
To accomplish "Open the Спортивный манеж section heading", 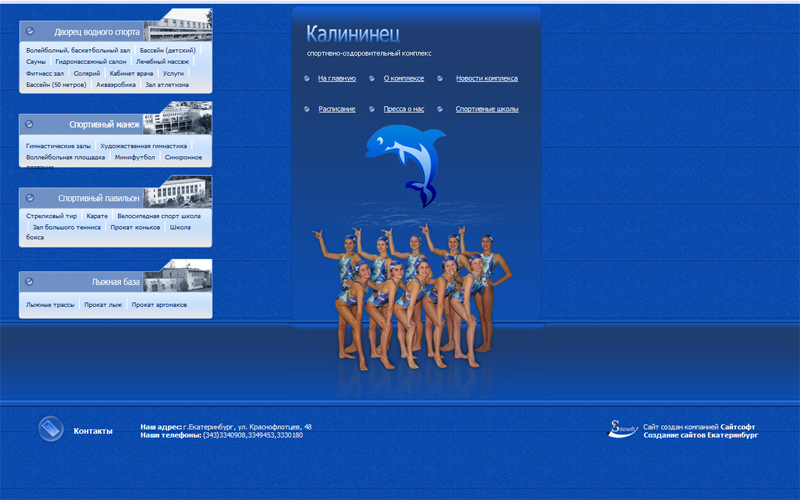I will (104, 124).
